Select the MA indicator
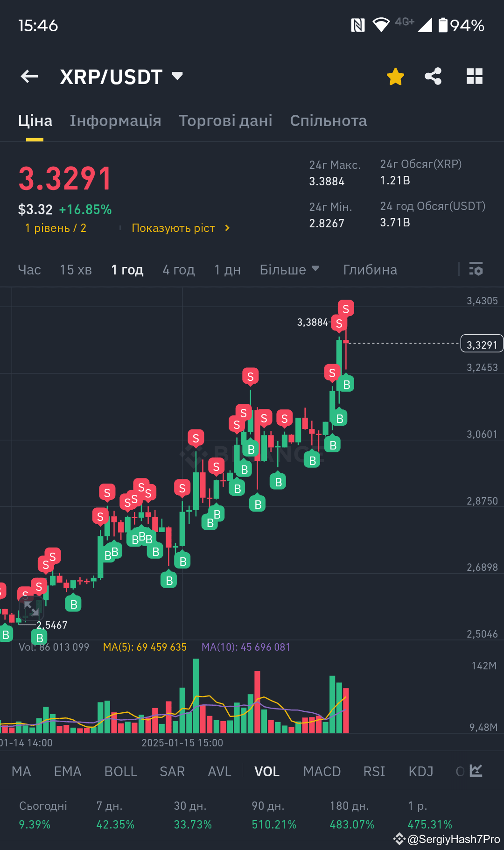The image size is (504, 850). [x=21, y=772]
